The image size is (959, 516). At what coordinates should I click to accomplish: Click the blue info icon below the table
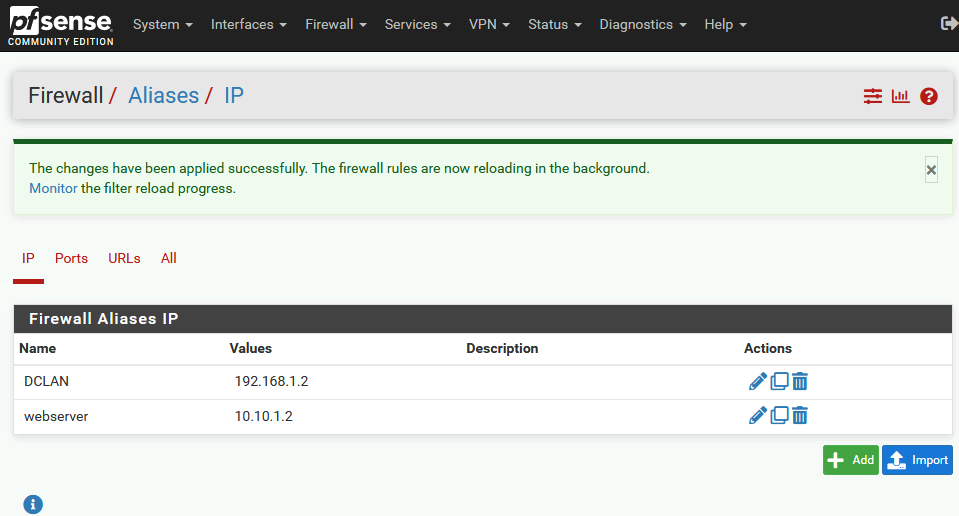[33, 504]
